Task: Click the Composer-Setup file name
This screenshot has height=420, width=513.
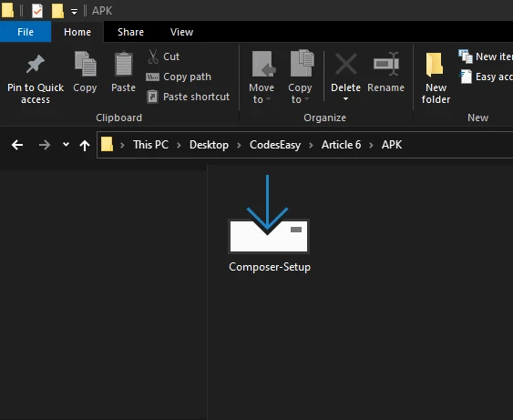Action: coord(270,267)
